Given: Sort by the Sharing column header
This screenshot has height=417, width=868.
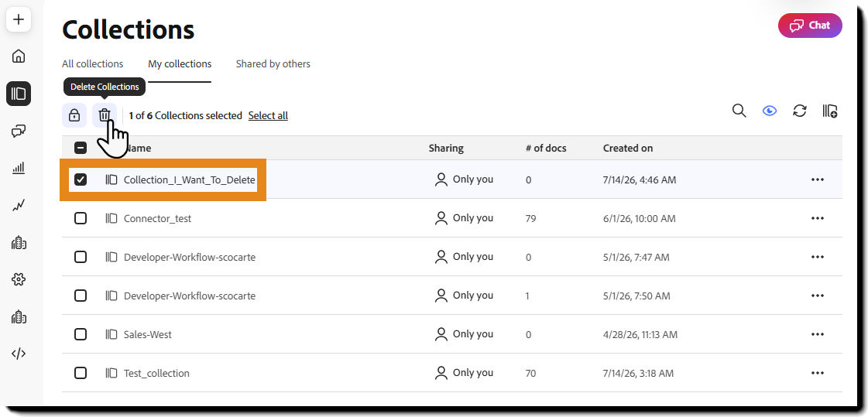Looking at the screenshot, I should (x=446, y=148).
